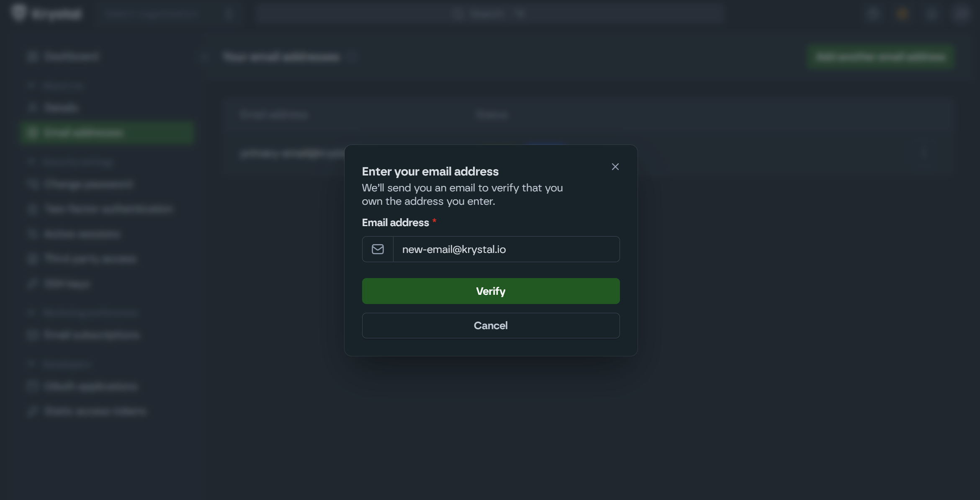Image resolution: width=980 pixels, height=500 pixels.
Task: Cancel adding the email address
Action: 491,325
